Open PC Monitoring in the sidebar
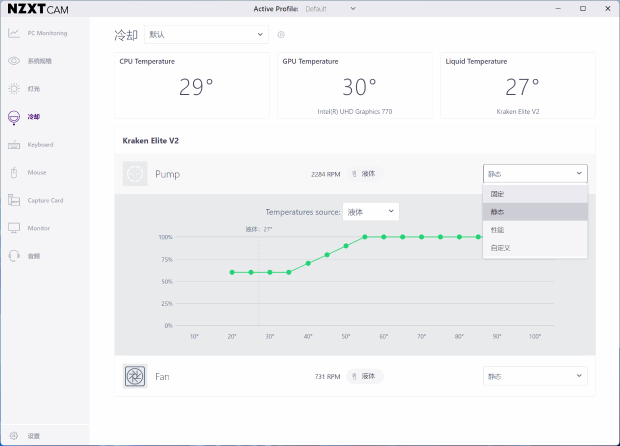This screenshot has width=620, height=446. [38, 33]
